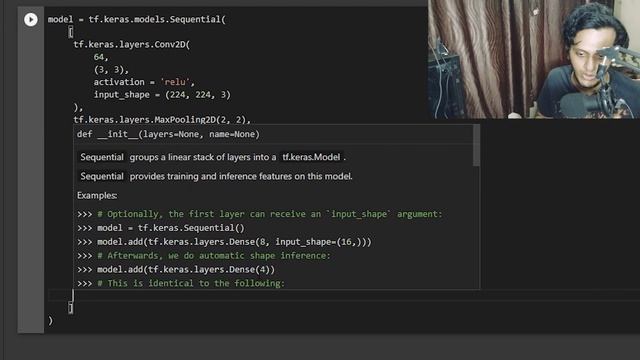640x360 pixels.
Task: Click the example line with Dense(8, input_shape=(16,))
Action: point(224,242)
